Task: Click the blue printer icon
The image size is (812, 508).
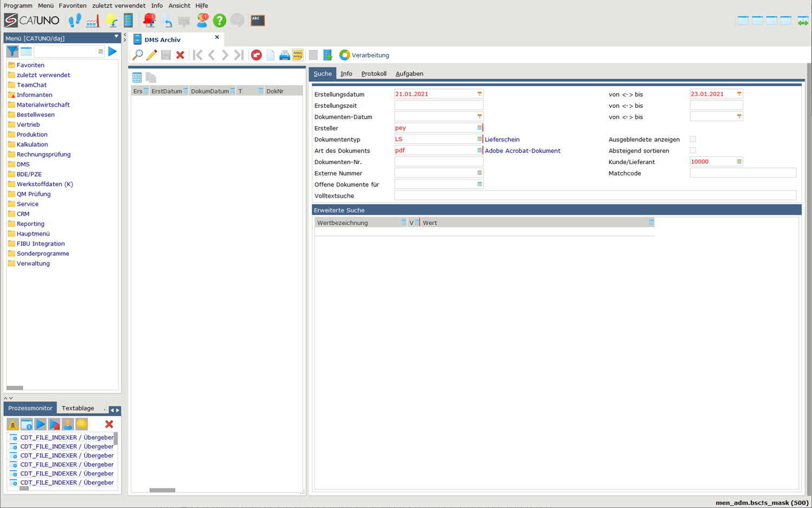Action: pyautogui.click(x=284, y=55)
